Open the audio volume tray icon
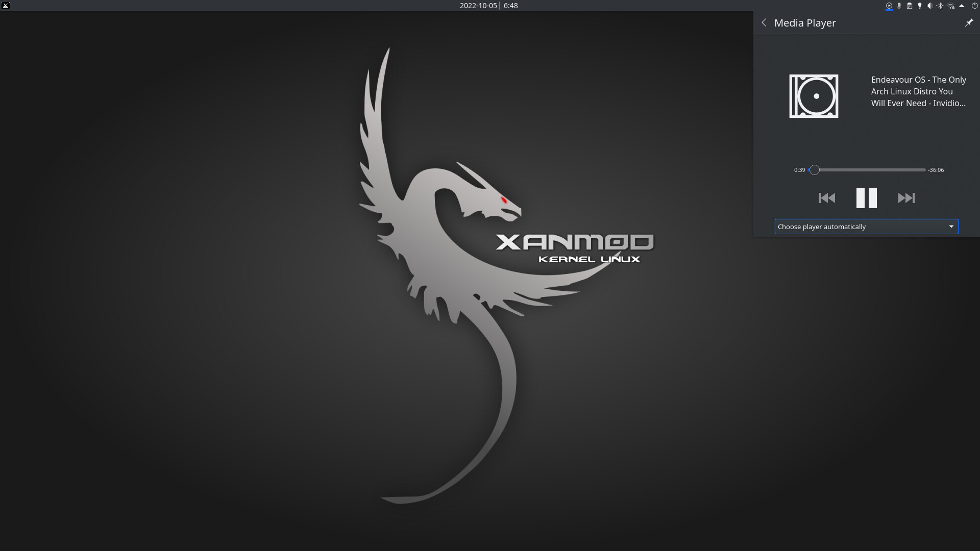 coord(930,6)
